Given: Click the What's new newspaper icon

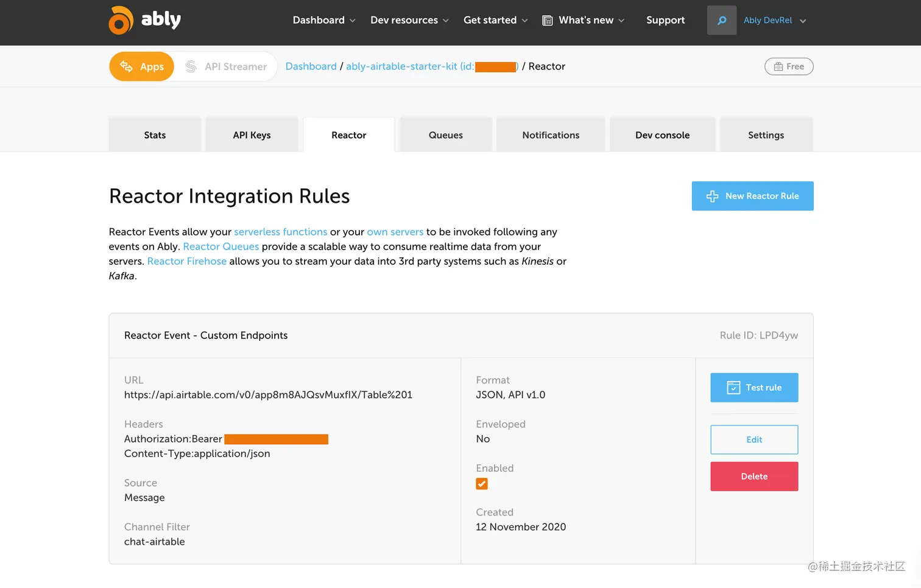Looking at the screenshot, I should [x=548, y=20].
